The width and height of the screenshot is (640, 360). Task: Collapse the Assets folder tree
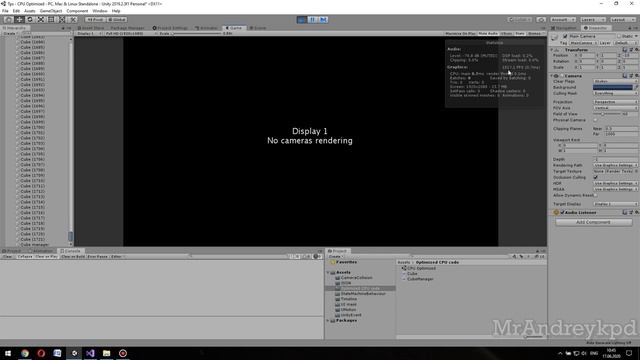pyautogui.click(x=328, y=273)
